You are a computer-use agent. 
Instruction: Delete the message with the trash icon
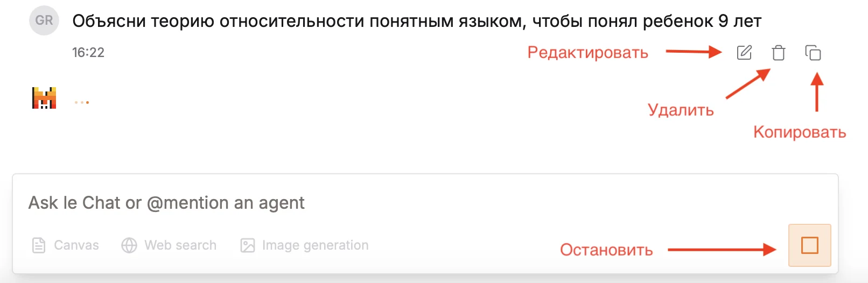tap(779, 53)
